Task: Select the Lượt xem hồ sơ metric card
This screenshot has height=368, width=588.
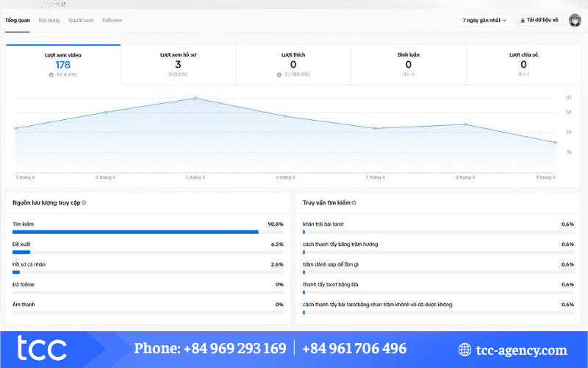Action: click(x=178, y=65)
